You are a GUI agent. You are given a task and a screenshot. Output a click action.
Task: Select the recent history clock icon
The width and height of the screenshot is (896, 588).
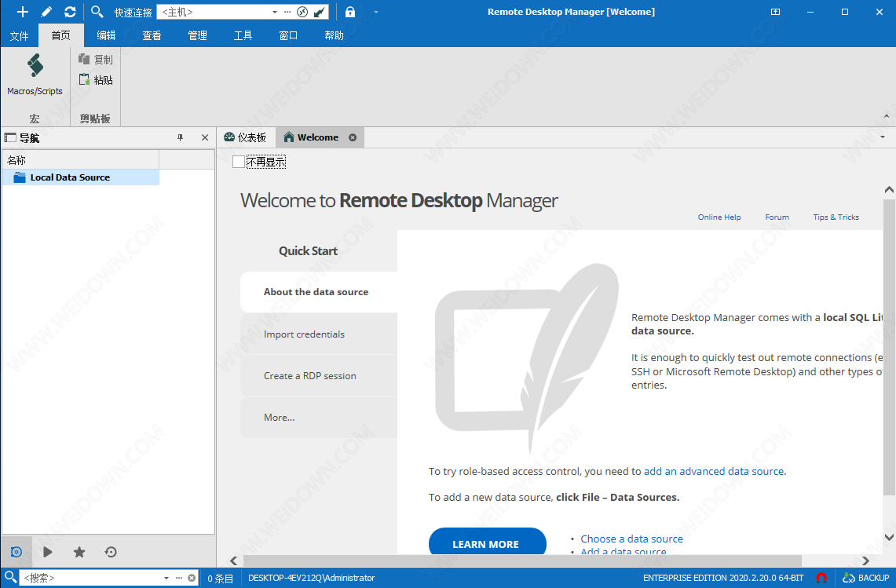point(111,552)
